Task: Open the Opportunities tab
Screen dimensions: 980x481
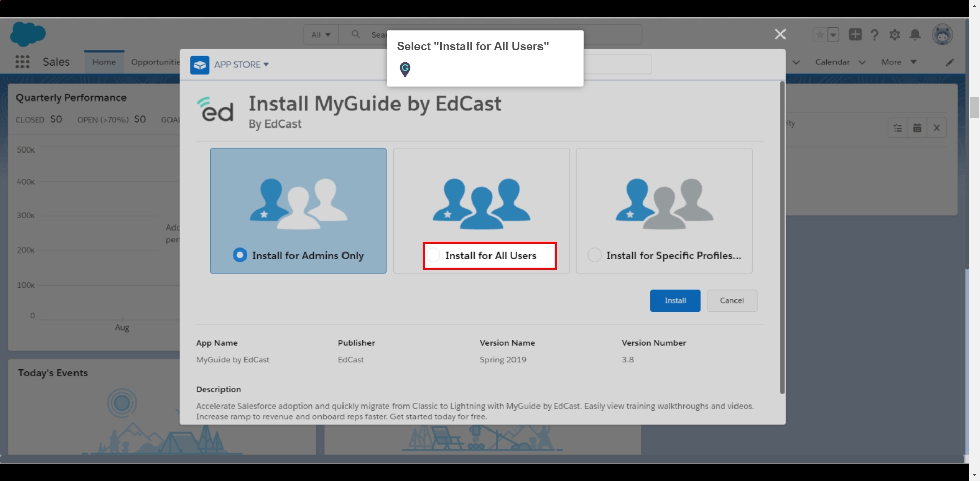Action: click(x=155, y=62)
